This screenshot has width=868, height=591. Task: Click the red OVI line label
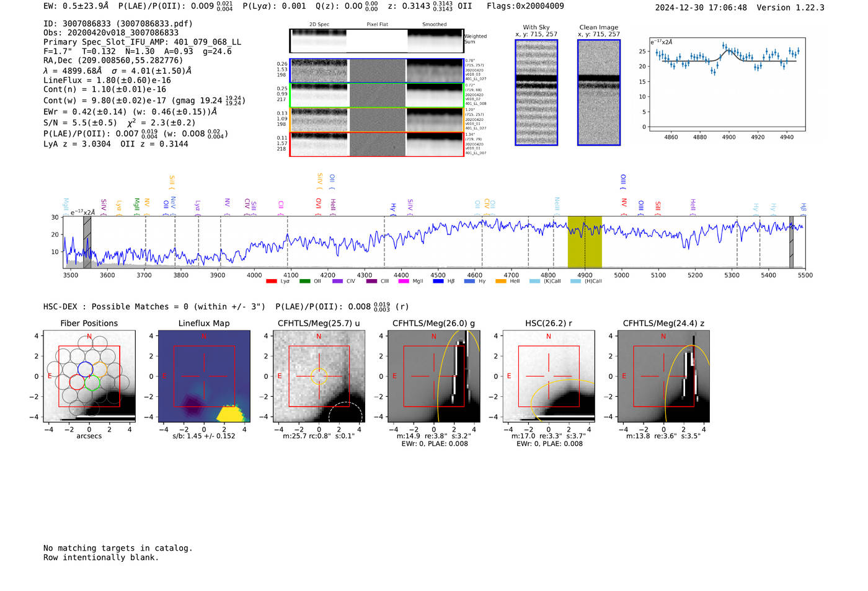click(x=318, y=207)
